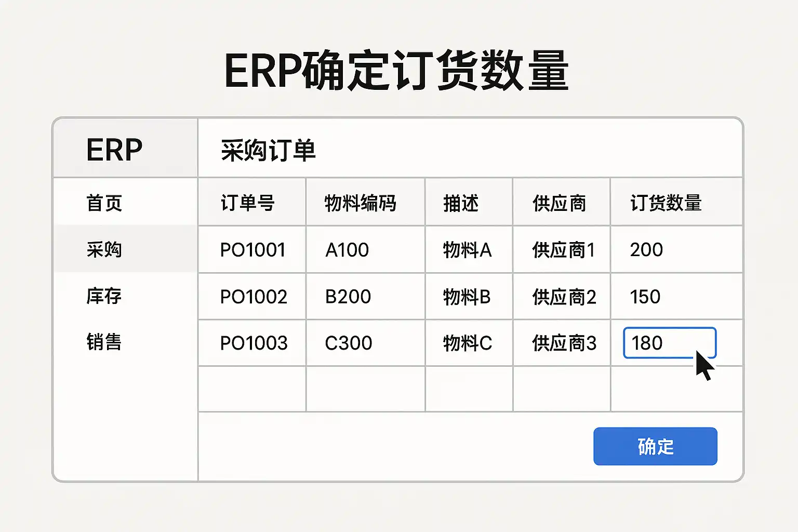Click the 物料编码 column header
Screen dimensions: 798x532
[360, 203]
